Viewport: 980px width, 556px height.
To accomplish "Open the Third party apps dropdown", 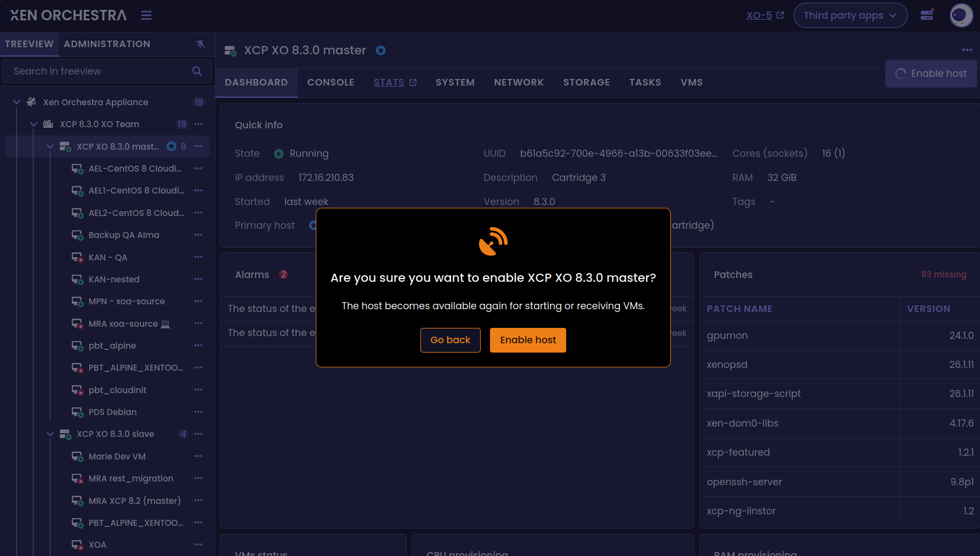I will click(x=850, y=15).
